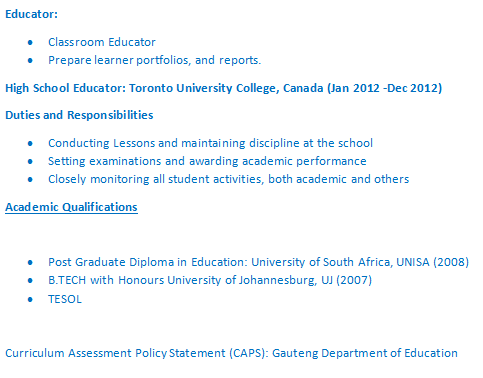The width and height of the screenshot is (483, 378).
Task: Click Prepare learner portfolios, and reports line
Action: point(154,60)
